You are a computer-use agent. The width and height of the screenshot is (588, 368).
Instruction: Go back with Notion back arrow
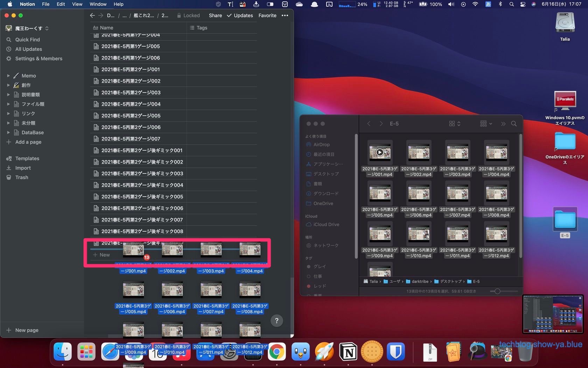point(92,15)
